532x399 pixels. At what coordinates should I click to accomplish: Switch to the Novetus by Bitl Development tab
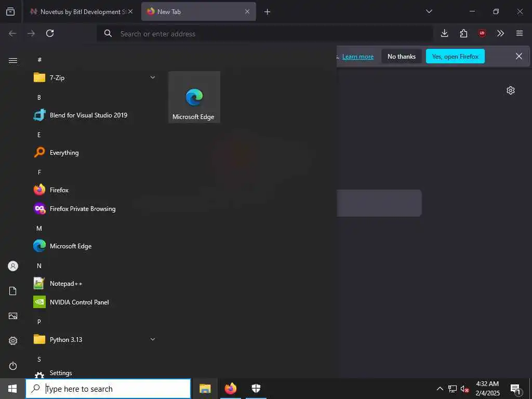(82, 11)
